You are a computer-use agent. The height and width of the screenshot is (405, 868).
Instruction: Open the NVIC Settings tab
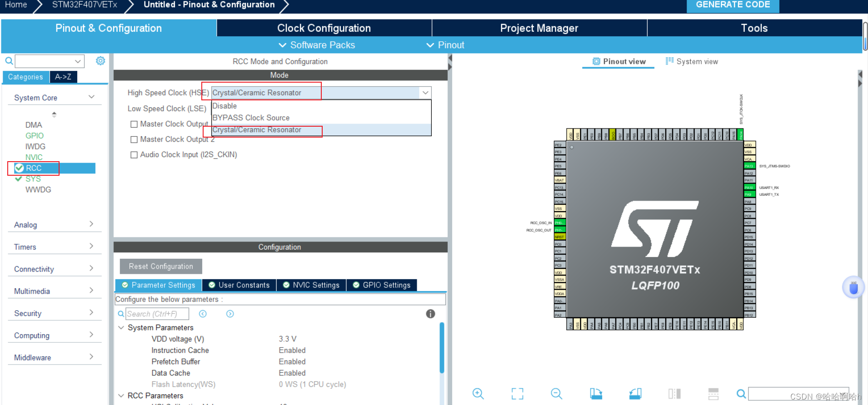311,285
